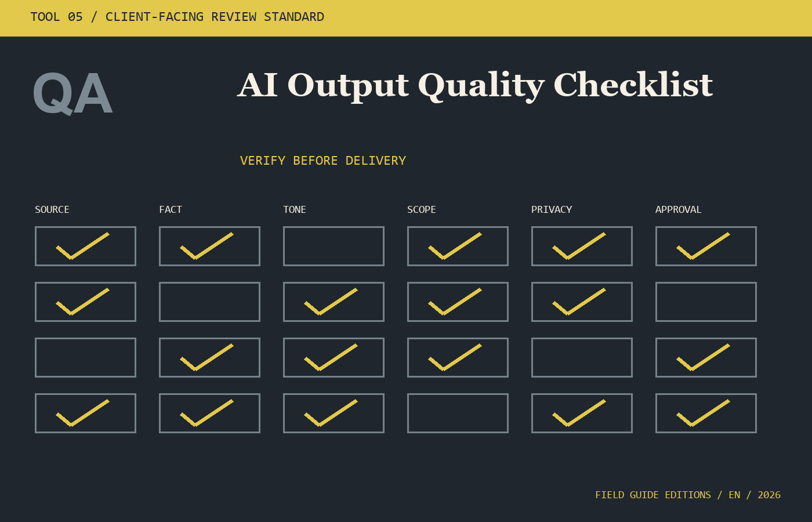Click the SCOPE column label
812x522 pixels.
coord(422,209)
